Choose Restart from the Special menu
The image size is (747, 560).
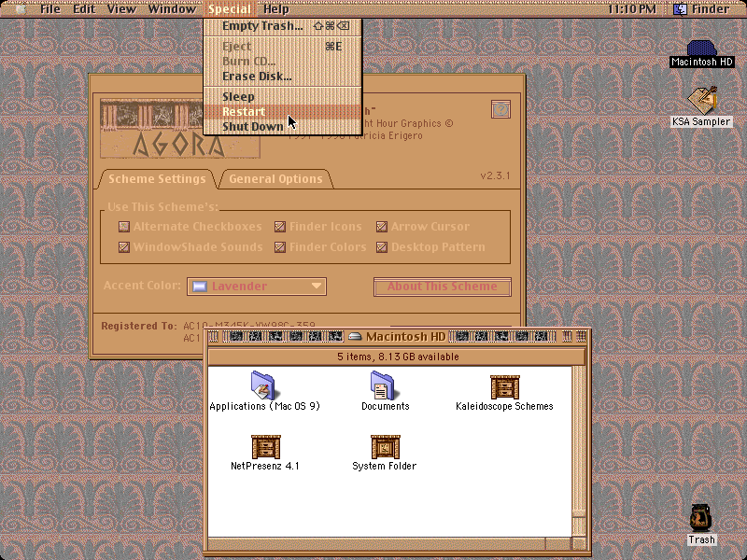tap(283, 111)
